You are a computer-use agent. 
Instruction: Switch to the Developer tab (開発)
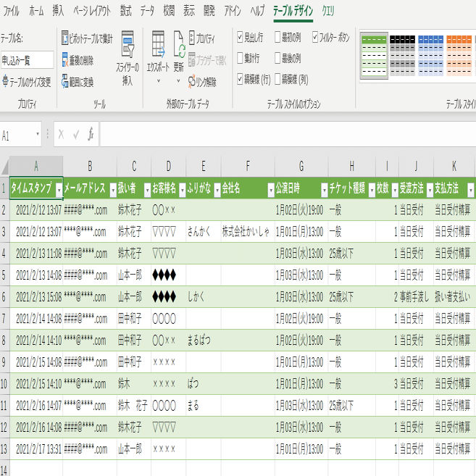(209, 12)
